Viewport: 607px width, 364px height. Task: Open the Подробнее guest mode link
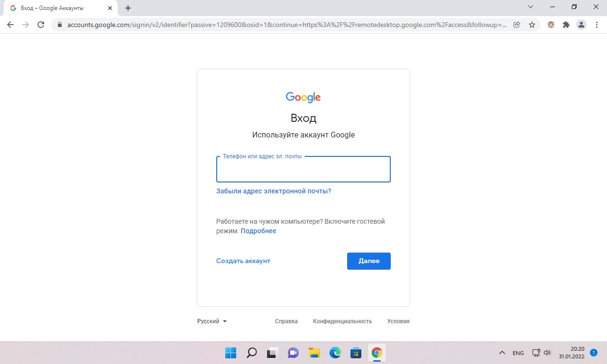258,231
